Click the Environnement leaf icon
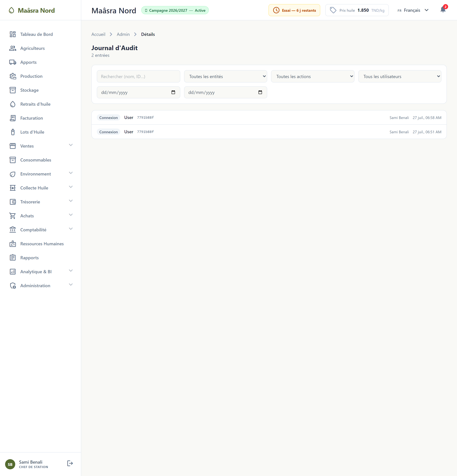457x476 pixels. 13,174
